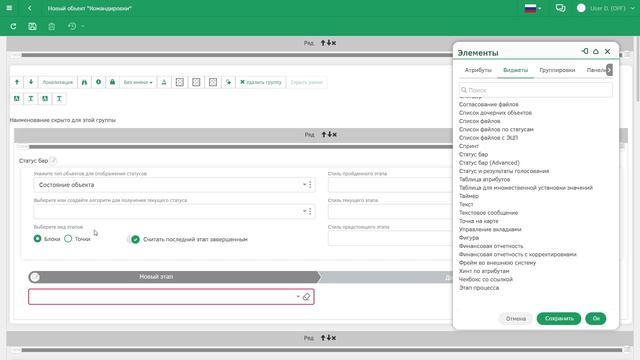640x360 pixels.
Task: Click the Стиль пройденного этапа field
Action: tap(390, 185)
